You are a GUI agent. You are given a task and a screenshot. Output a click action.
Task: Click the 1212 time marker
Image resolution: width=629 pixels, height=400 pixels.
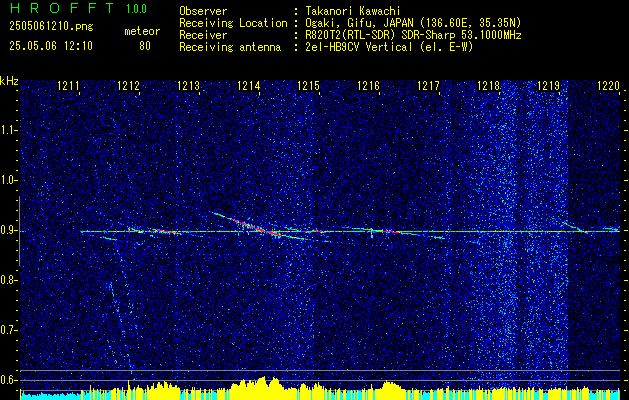[128, 85]
